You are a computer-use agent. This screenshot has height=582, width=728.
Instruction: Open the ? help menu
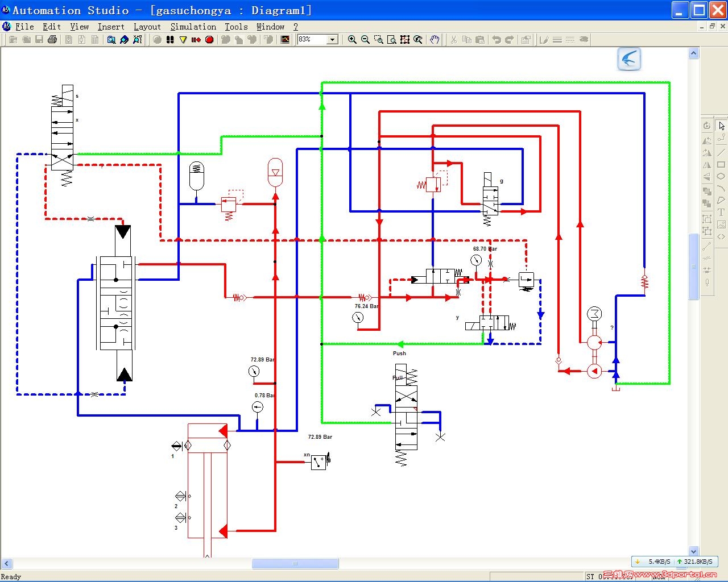tap(296, 26)
